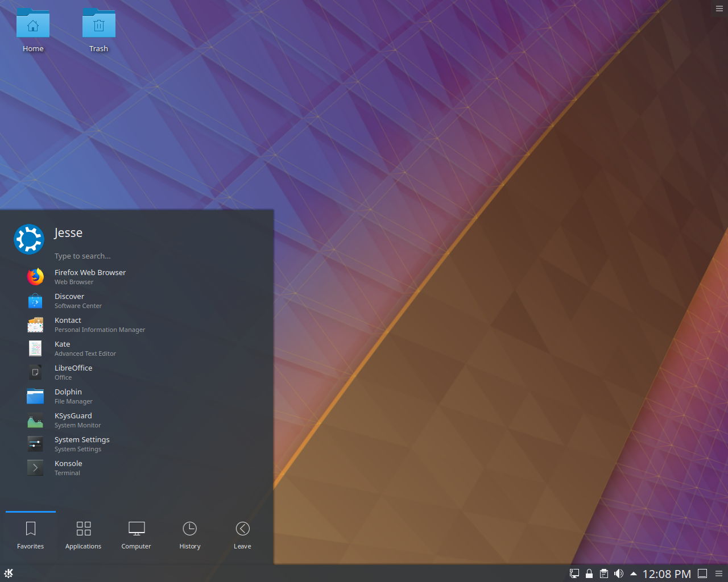Open the audio volume tray icon
This screenshot has width=728, height=582.
tap(619, 574)
